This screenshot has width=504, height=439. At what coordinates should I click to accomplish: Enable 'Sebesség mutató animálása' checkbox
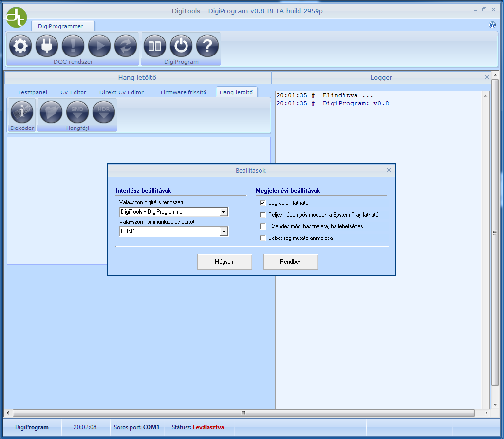click(263, 238)
